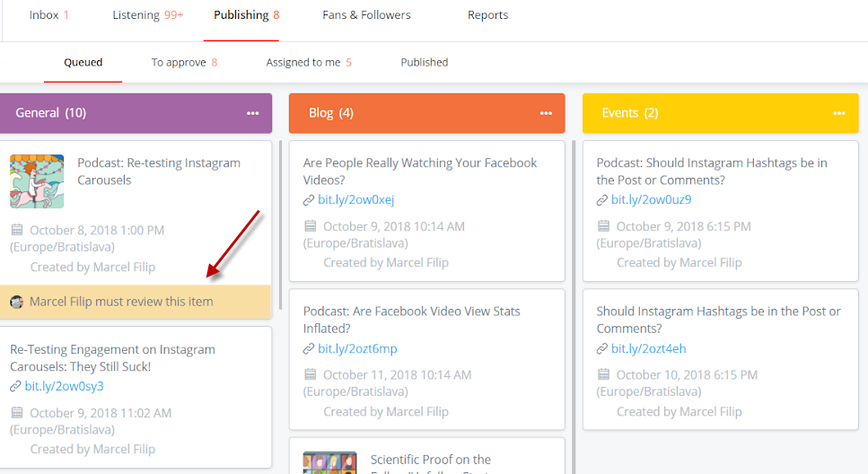Click link icon beside bit.ly/2ozt6mp

(x=309, y=349)
